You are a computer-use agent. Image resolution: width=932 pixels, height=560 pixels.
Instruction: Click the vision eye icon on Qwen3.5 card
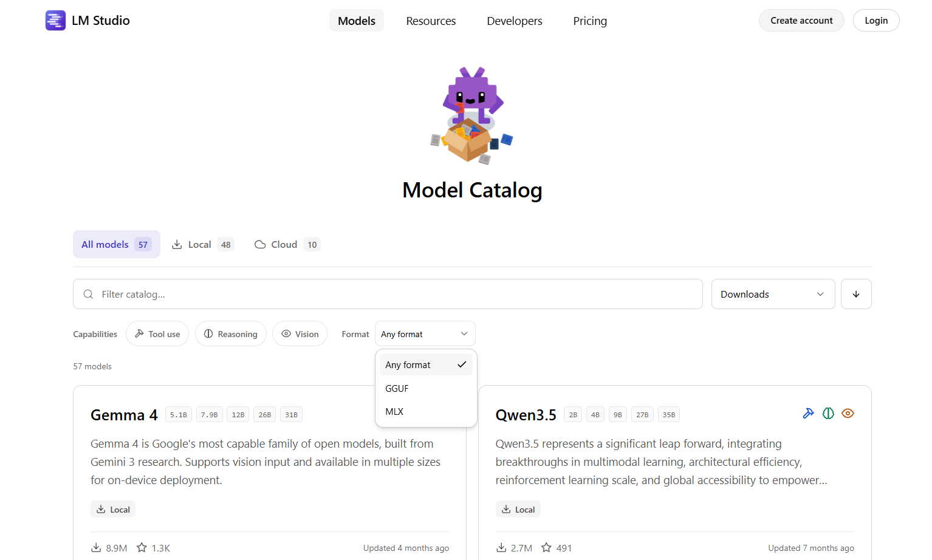tap(848, 414)
